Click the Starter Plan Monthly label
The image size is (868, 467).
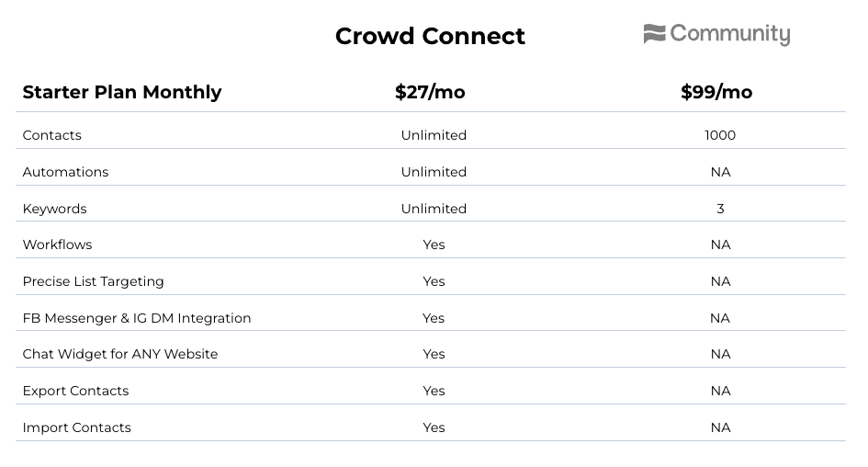point(122,92)
